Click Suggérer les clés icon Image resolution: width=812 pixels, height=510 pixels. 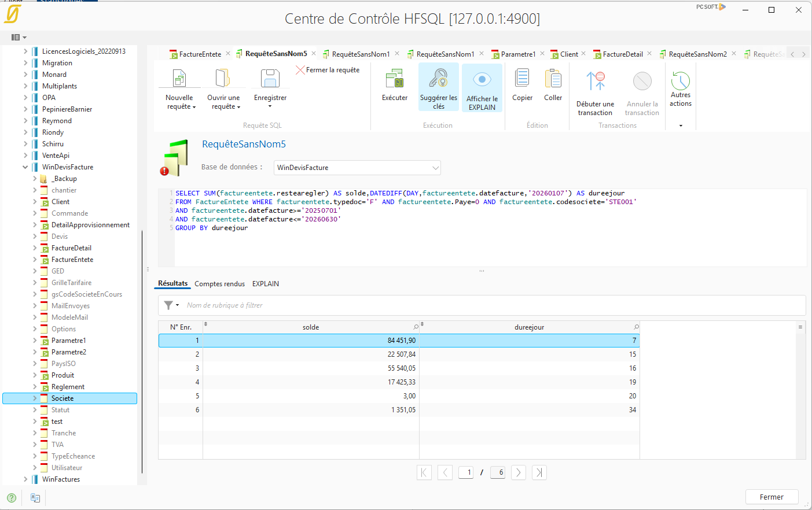pyautogui.click(x=439, y=78)
